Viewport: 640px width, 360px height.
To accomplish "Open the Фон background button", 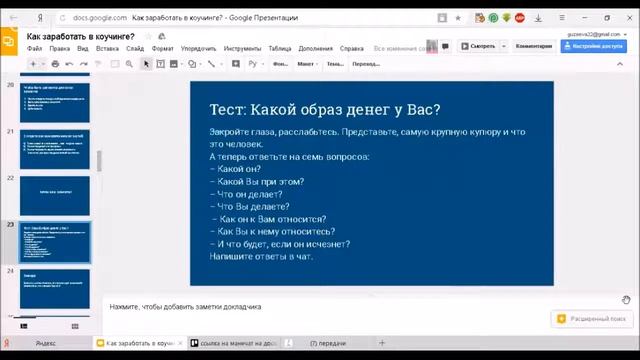I will (x=280, y=64).
